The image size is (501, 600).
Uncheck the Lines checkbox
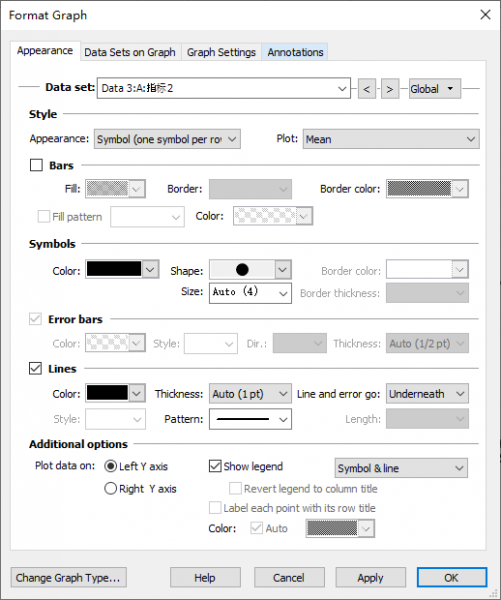click(x=36, y=368)
